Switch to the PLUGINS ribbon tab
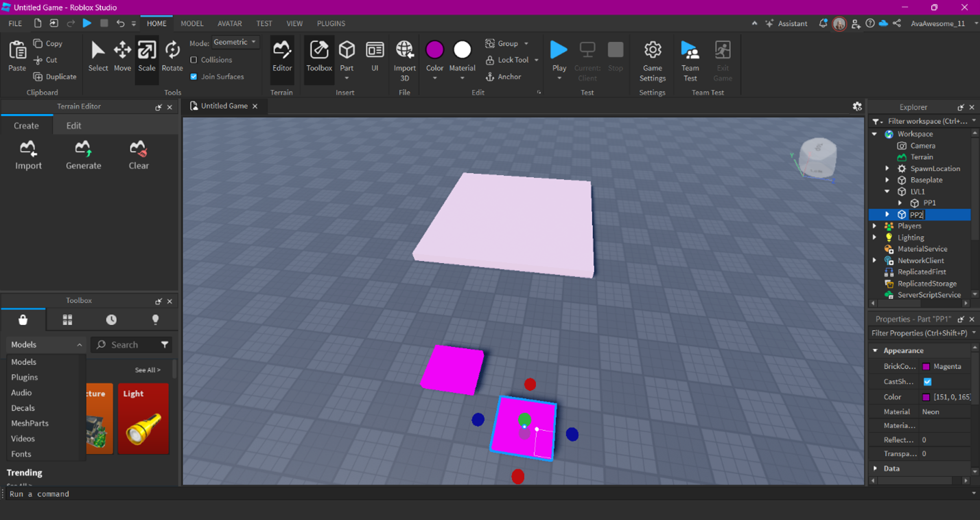Screen dimensions: 980x520 (x=331, y=23)
